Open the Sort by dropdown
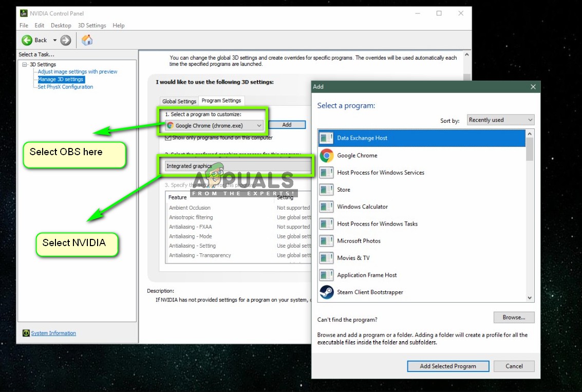The image size is (582, 392). click(500, 119)
